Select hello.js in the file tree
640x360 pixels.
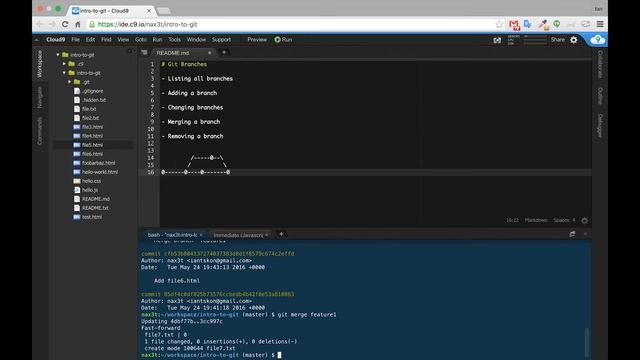tap(90, 190)
